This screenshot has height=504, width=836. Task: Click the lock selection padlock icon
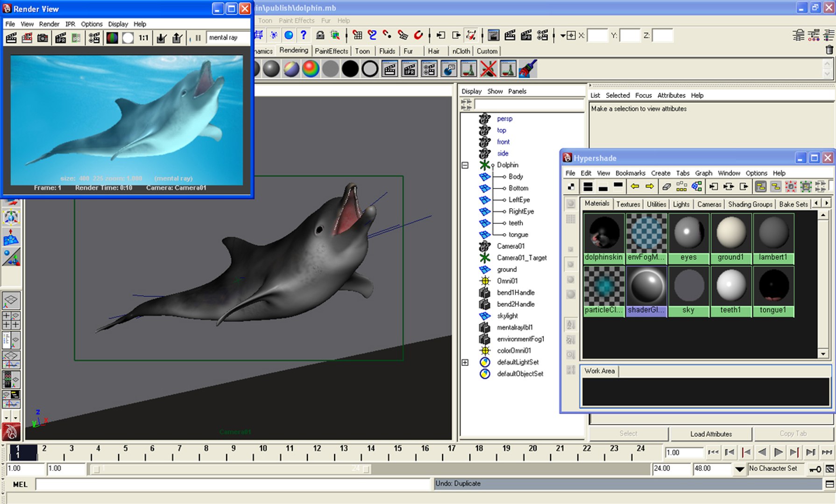coord(320,35)
